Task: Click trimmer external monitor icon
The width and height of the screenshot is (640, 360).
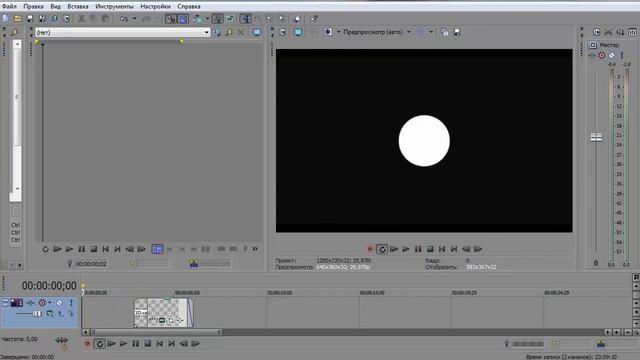Action: (257, 32)
